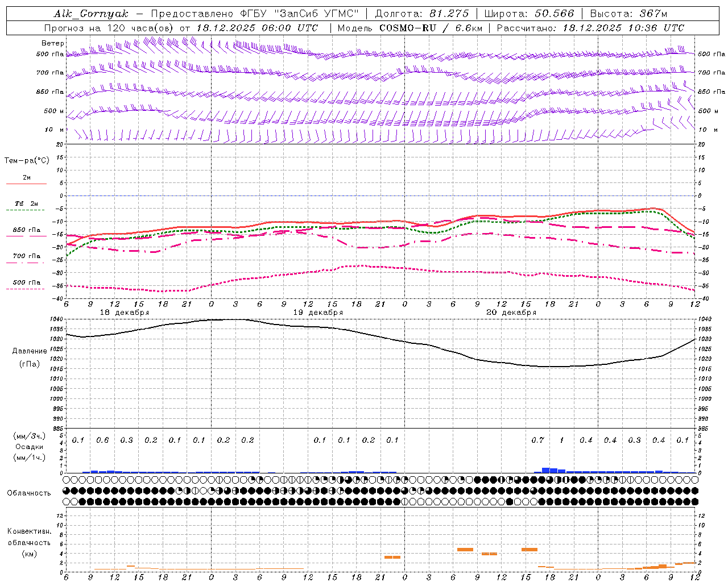Click the computed time Рассчитано: 18.12.2025 10:36 UTC
Viewport: 728px width, 582px height.
coord(590,28)
